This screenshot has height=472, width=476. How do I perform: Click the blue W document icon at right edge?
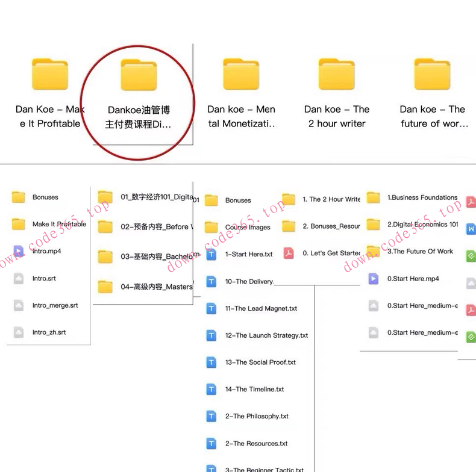471,229
